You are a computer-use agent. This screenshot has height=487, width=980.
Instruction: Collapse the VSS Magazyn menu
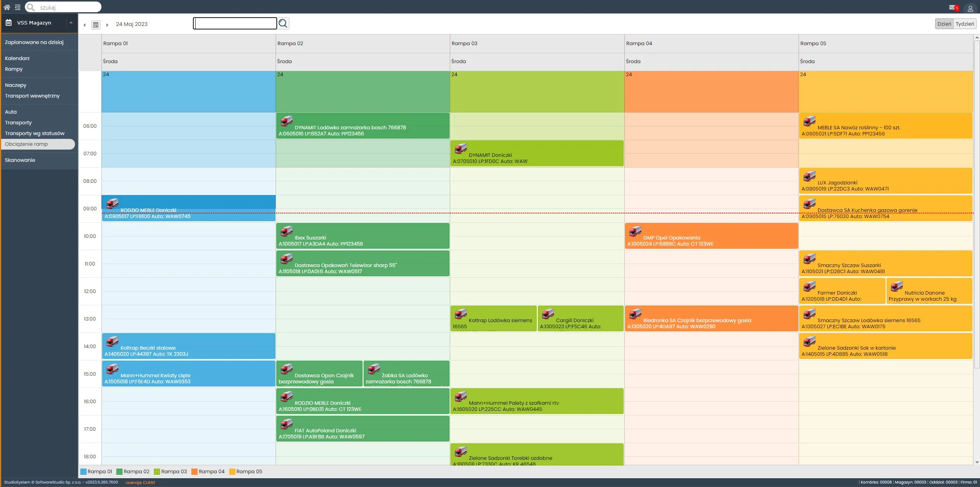71,23
